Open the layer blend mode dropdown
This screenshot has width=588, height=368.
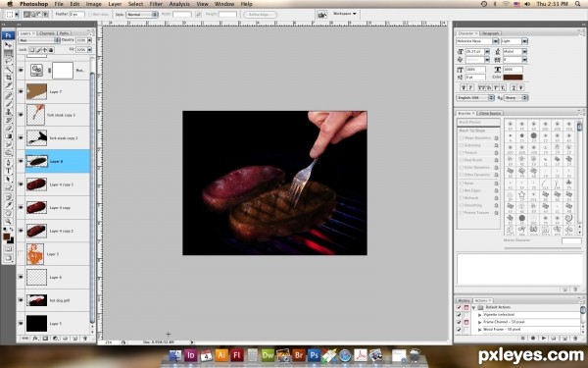(39, 40)
